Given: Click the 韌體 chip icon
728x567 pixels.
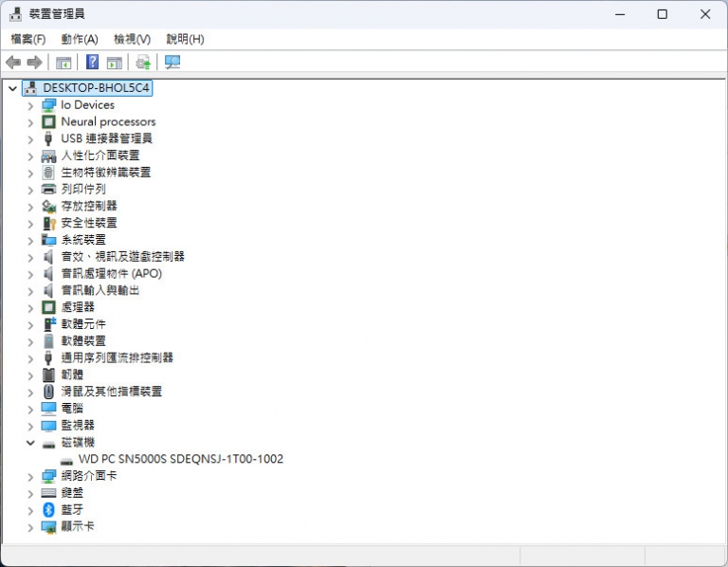Looking at the screenshot, I should [x=48, y=375].
